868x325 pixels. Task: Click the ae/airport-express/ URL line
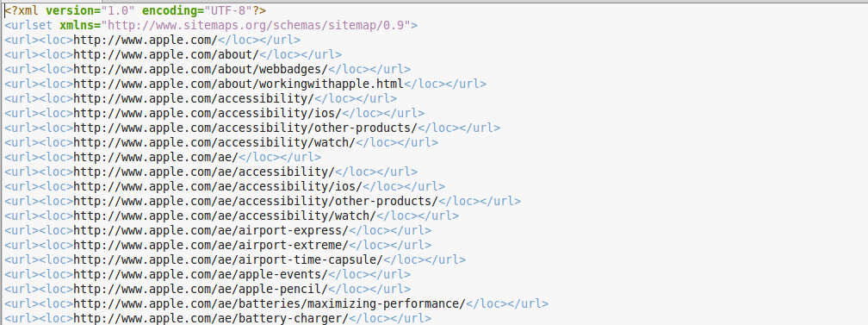[x=218, y=230]
